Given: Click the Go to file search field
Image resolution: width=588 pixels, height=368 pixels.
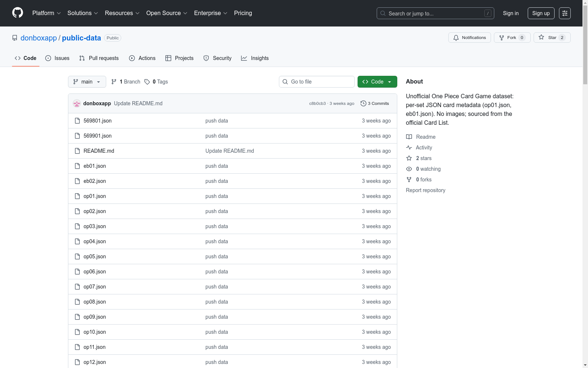Looking at the screenshot, I should 317,82.
